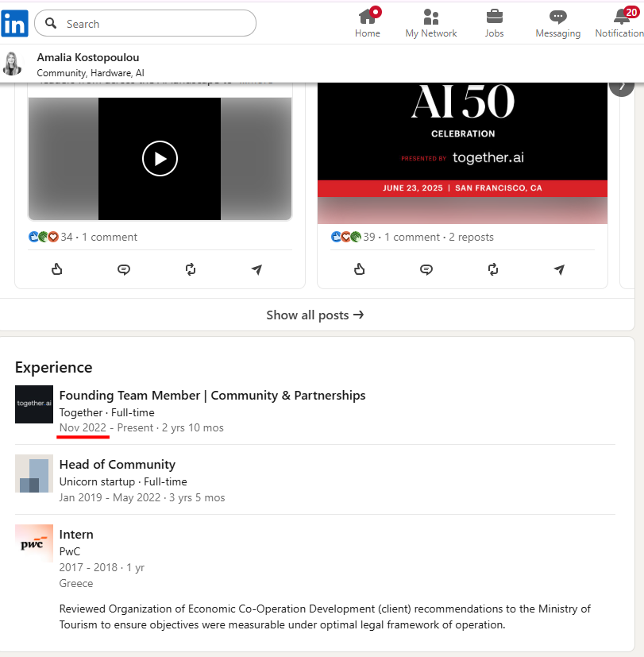Play the video in the left post
The width and height of the screenshot is (644, 657).
[160, 158]
